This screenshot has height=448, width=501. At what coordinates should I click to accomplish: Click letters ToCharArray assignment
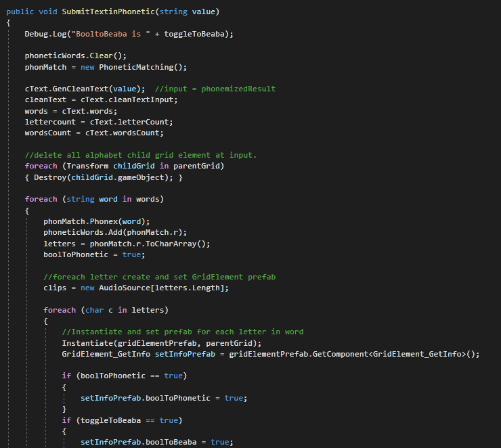click(127, 244)
